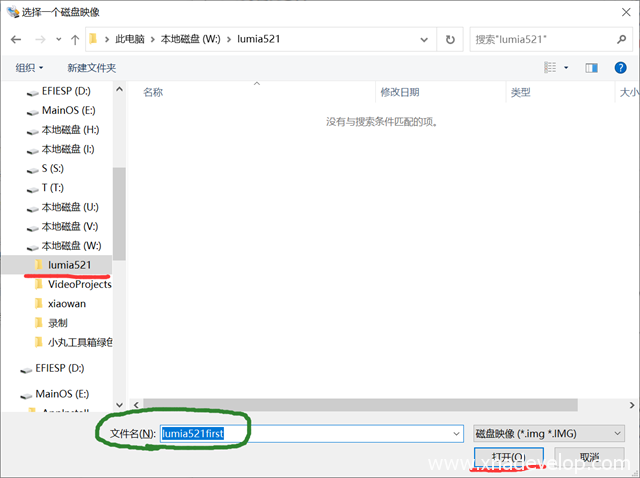The width and height of the screenshot is (640, 478).
Task: Open help via the question mark icon
Action: point(622,68)
